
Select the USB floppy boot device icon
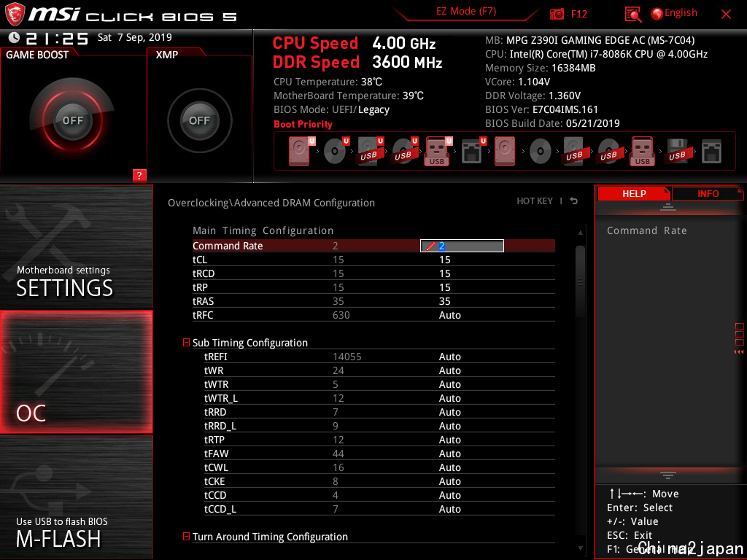click(x=677, y=152)
